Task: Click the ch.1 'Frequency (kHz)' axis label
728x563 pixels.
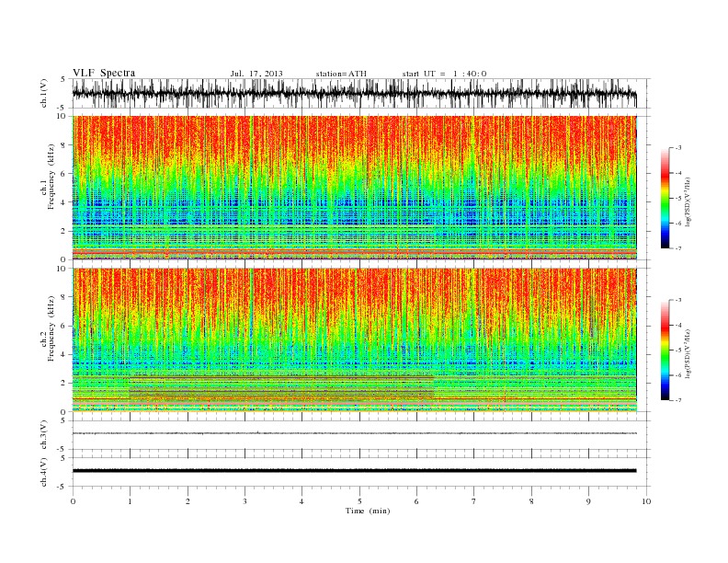Action: point(51,177)
